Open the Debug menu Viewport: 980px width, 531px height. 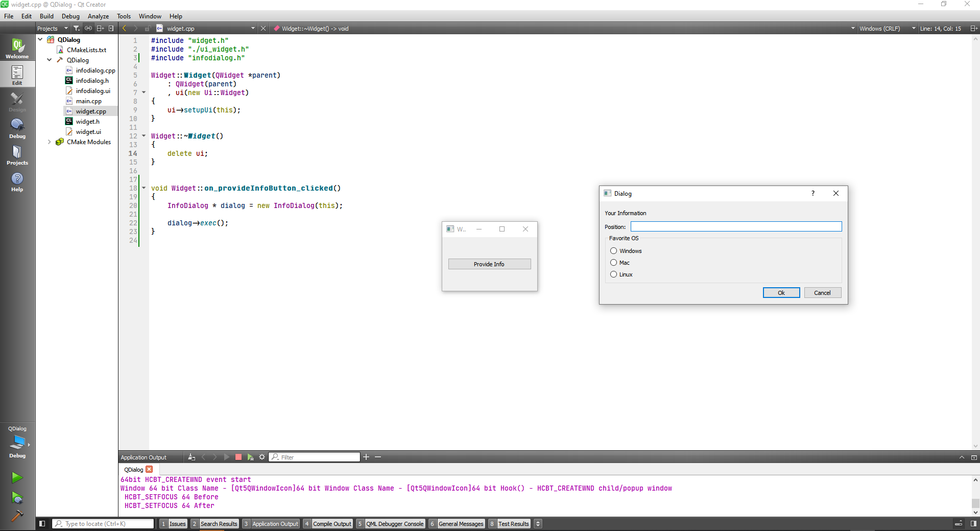coord(70,16)
